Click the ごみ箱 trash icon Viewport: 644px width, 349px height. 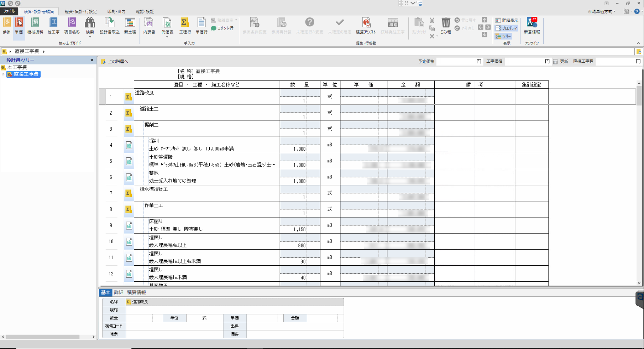click(446, 25)
